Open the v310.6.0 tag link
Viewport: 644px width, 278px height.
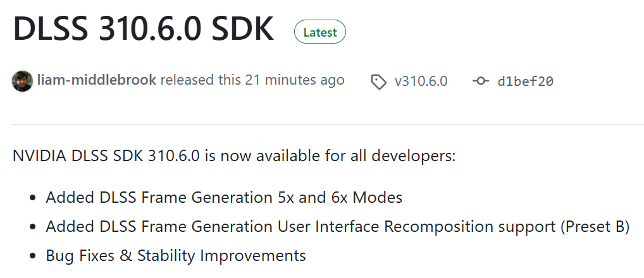coord(421,81)
